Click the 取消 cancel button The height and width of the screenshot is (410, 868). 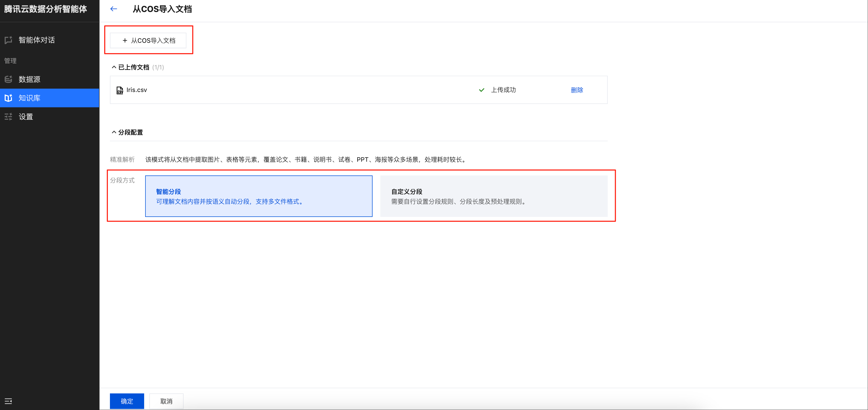(166, 401)
